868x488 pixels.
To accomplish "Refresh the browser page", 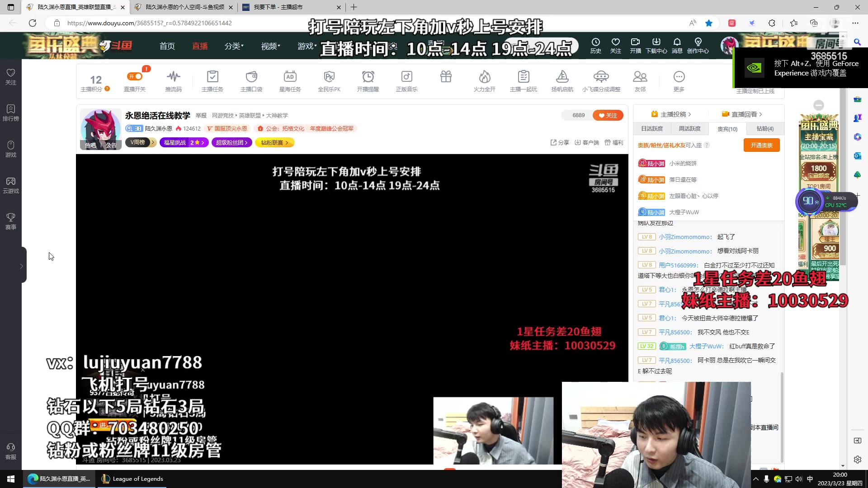I will (x=33, y=23).
